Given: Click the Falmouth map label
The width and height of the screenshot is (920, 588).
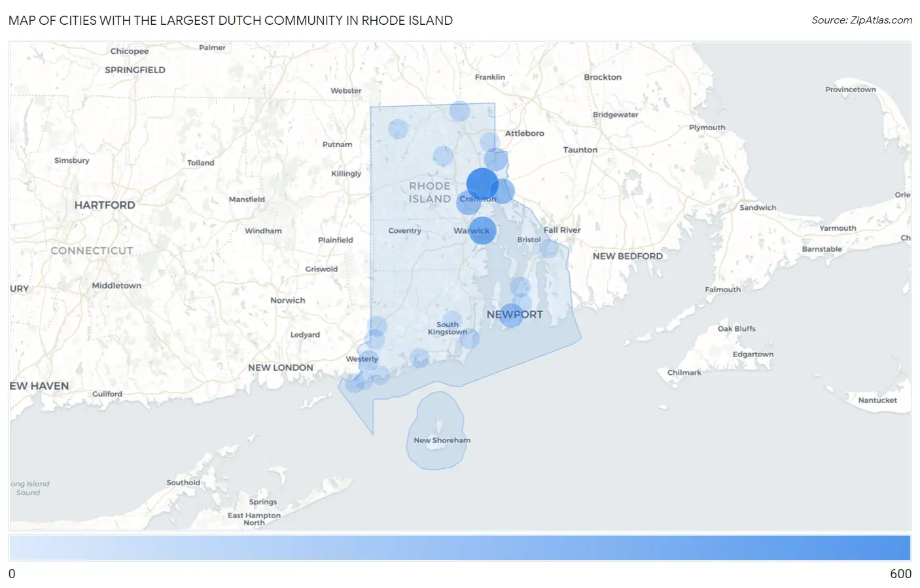Looking at the screenshot, I should pos(722,290).
